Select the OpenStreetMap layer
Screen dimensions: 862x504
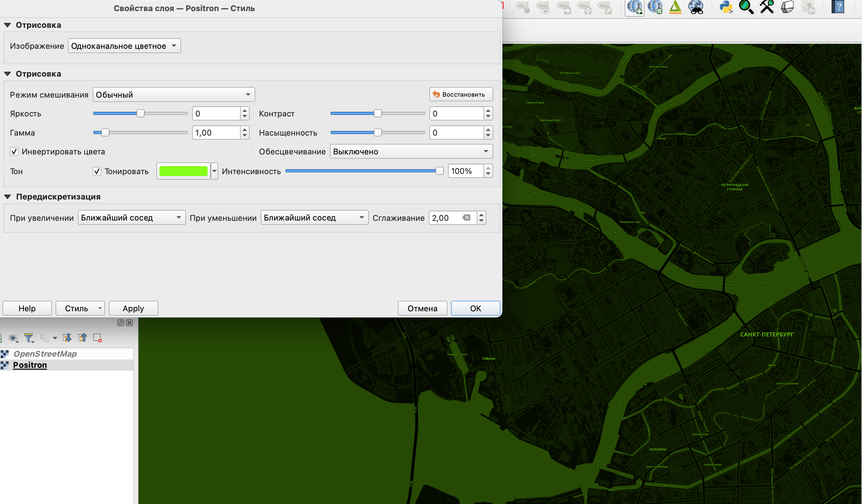tap(45, 354)
